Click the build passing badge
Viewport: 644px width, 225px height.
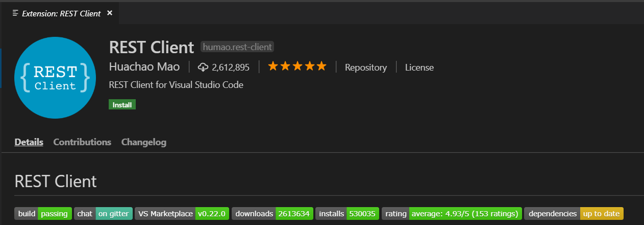[x=43, y=213]
